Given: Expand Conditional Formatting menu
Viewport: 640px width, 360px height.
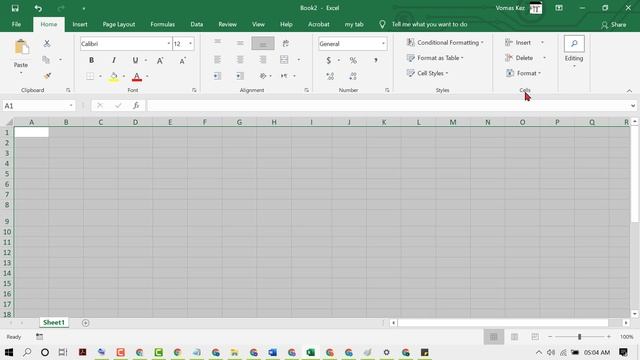Looking at the screenshot, I should (x=445, y=42).
